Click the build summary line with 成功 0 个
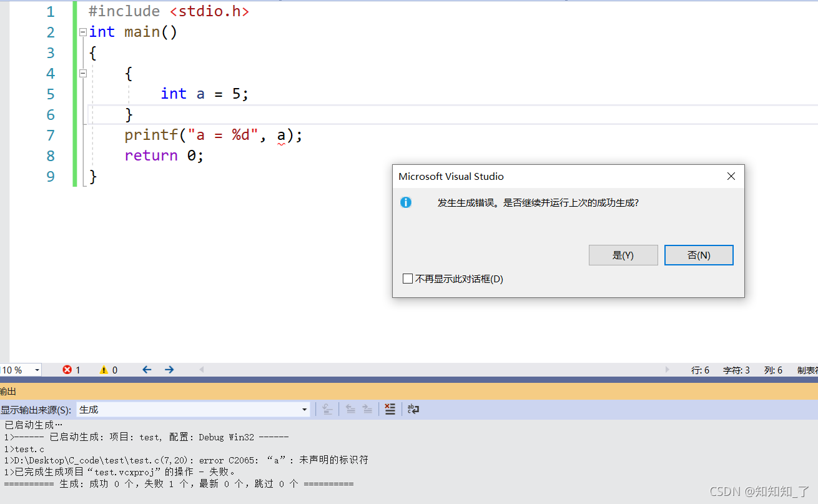This screenshot has height=504, width=818. [x=179, y=483]
